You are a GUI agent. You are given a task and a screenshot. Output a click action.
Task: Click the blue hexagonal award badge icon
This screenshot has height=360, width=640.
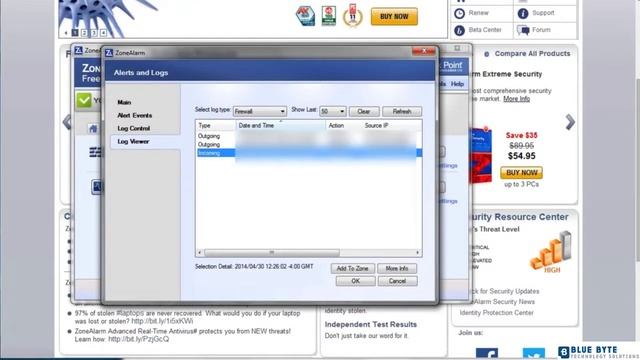point(305,16)
